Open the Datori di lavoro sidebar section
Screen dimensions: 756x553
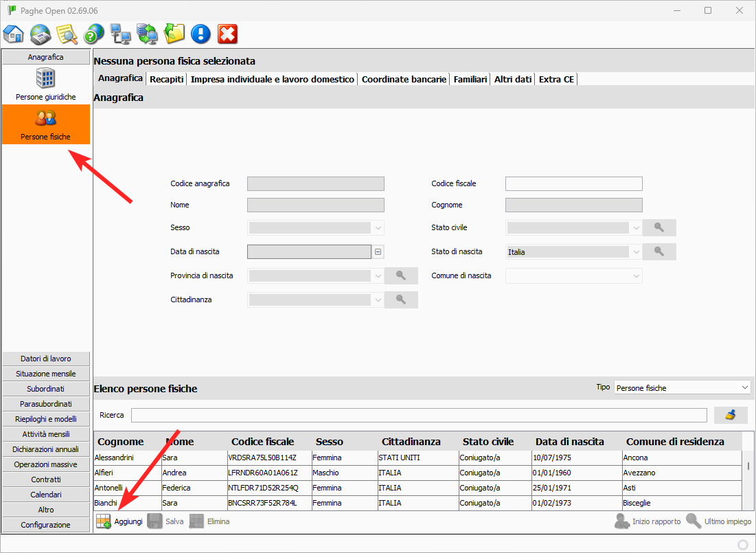[46, 359]
